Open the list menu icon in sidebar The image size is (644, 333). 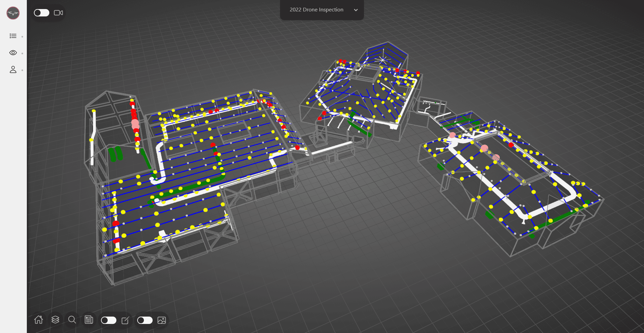pos(13,36)
